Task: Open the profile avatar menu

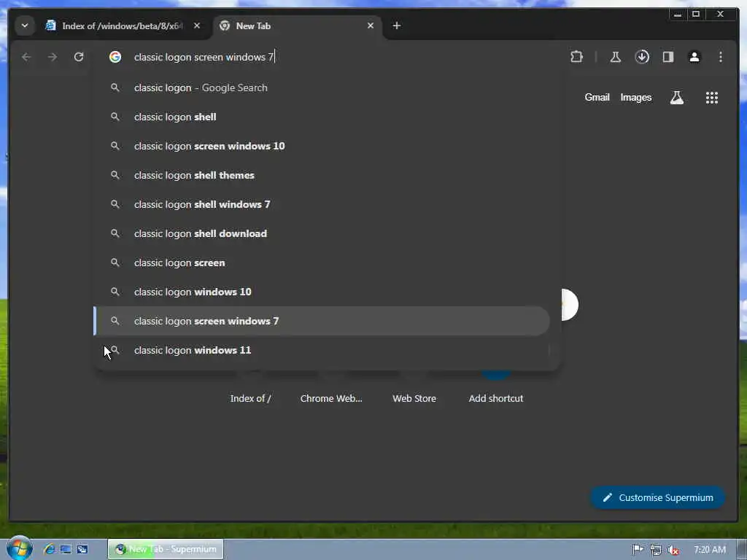Action: 694,57
